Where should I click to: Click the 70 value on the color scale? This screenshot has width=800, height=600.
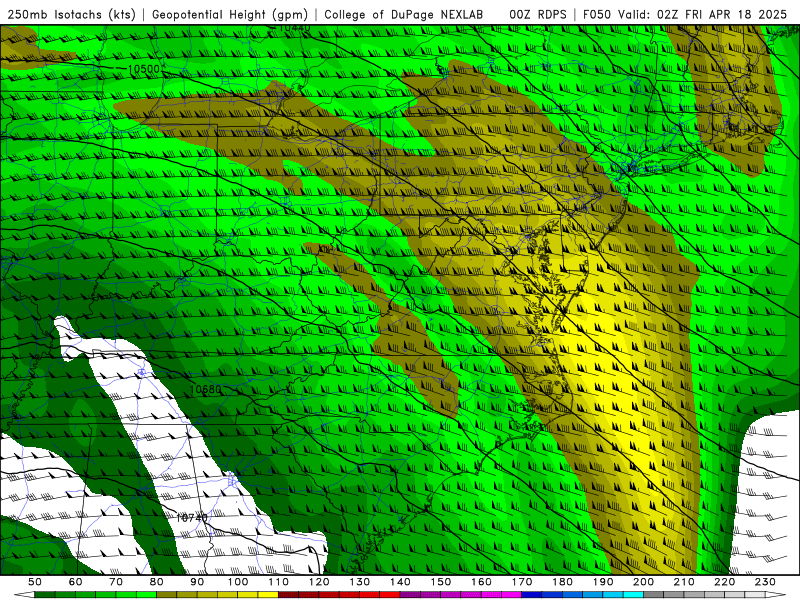116,582
